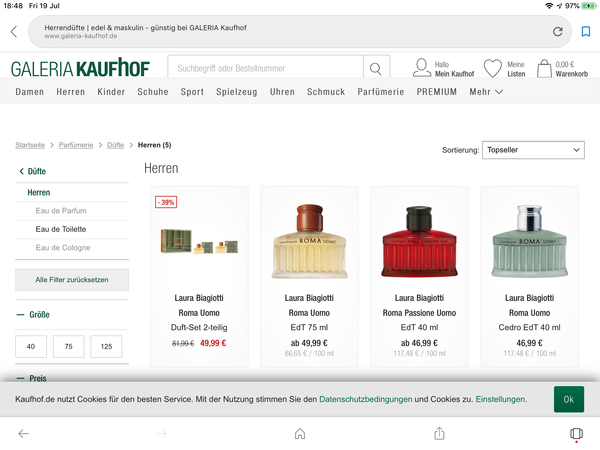Click the ab 46,99 € price

point(419,343)
